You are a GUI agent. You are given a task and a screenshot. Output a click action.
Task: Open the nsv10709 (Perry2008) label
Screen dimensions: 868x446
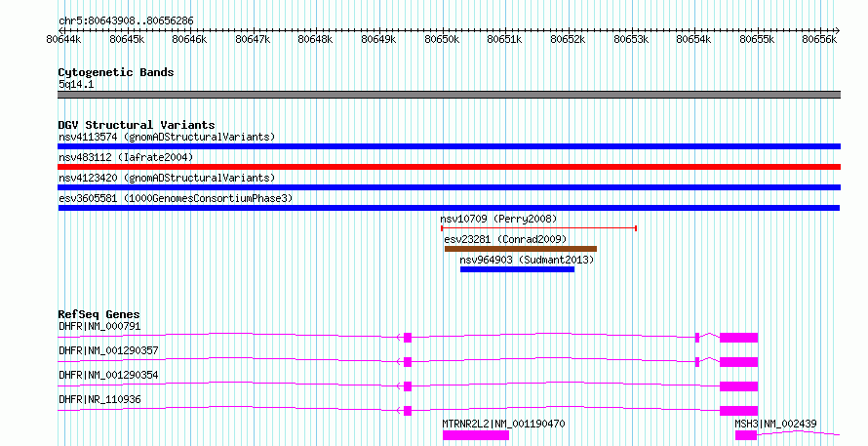tap(498, 219)
